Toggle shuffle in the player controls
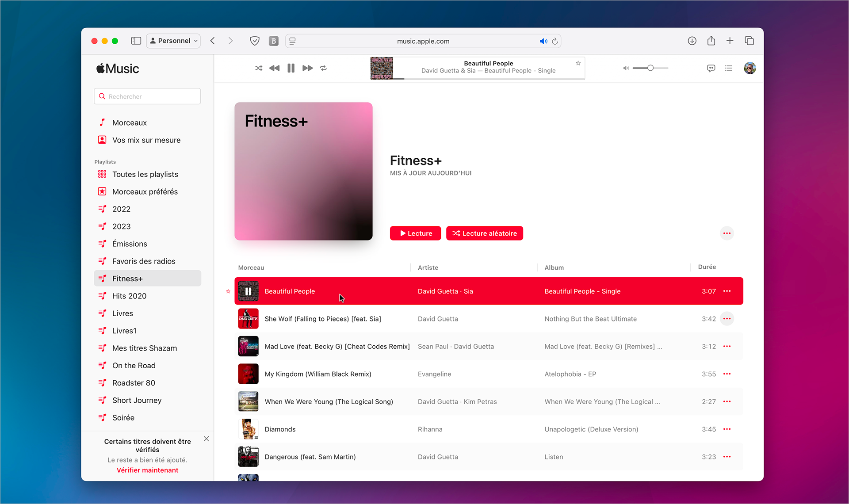 [x=259, y=68]
